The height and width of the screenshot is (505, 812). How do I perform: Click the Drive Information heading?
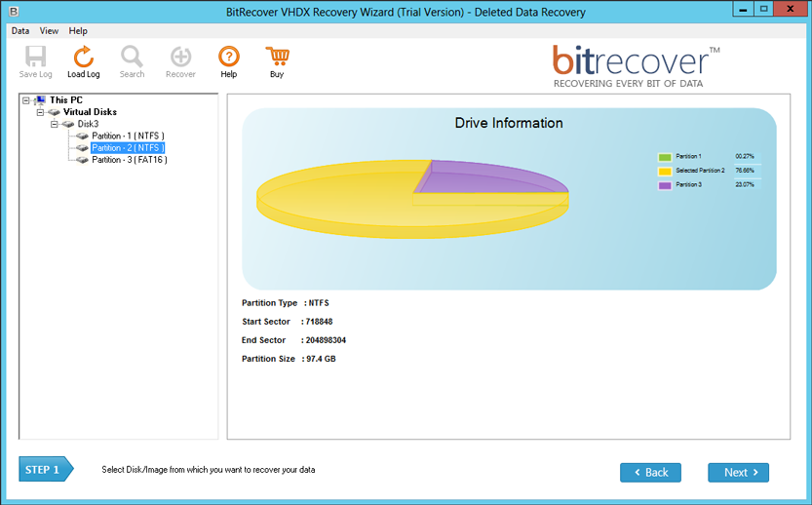pyautogui.click(x=509, y=123)
